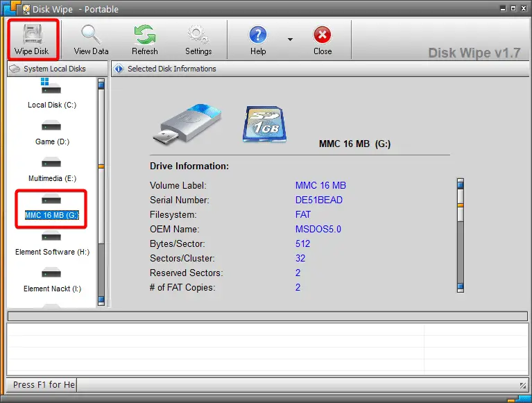The height and width of the screenshot is (403, 532).
Task: Click the Sectors/Cluster 32 value
Action: tap(300, 259)
